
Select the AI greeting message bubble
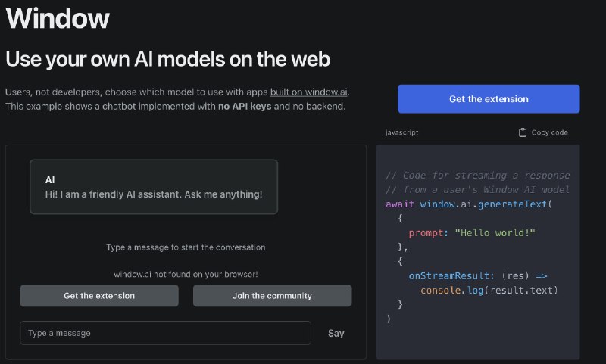[154, 187]
